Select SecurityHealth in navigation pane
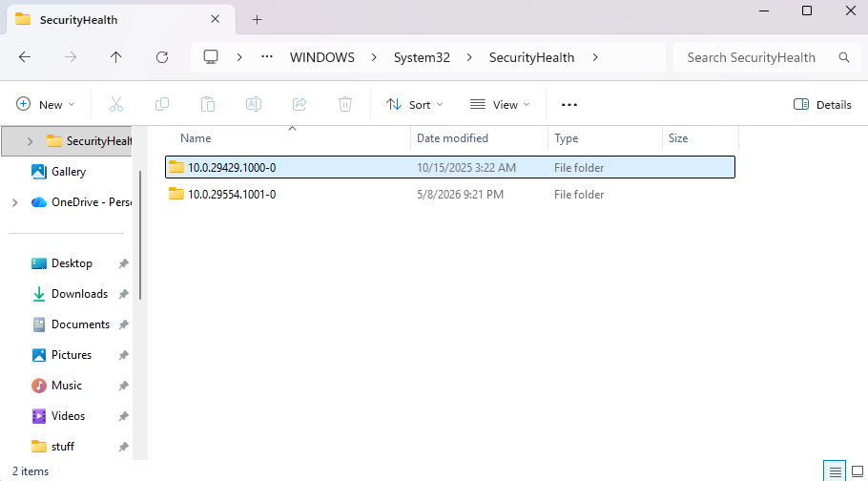868x481 pixels. pyautogui.click(x=68, y=141)
